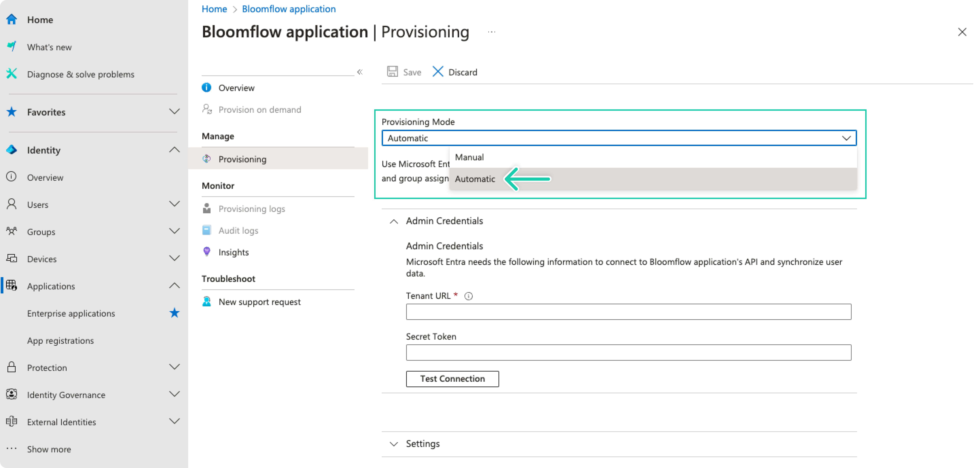Click Show more in sidebar
Image resolution: width=980 pixels, height=468 pixels.
pyautogui.click(x=49, y=449)
